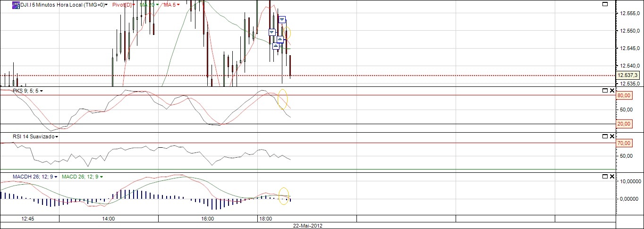Maximize the PKS indicator panel

click(605, 90)
